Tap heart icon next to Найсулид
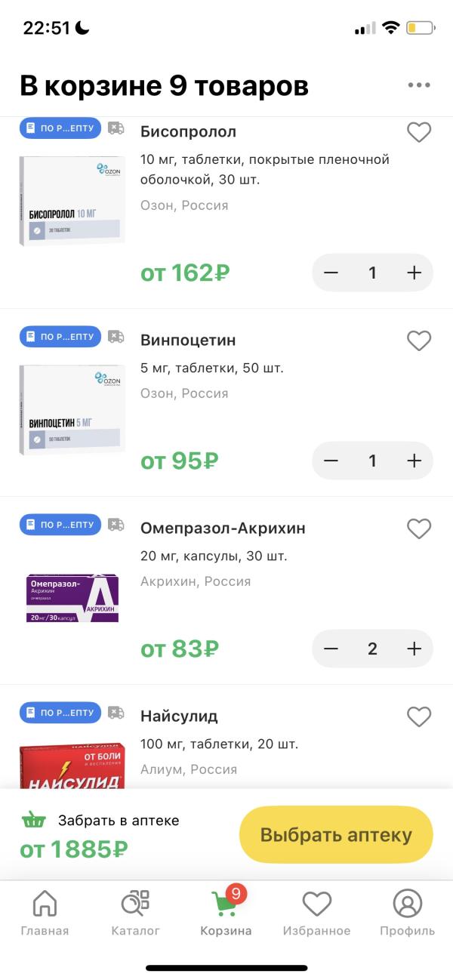453x980 pixels. (419, 715)
